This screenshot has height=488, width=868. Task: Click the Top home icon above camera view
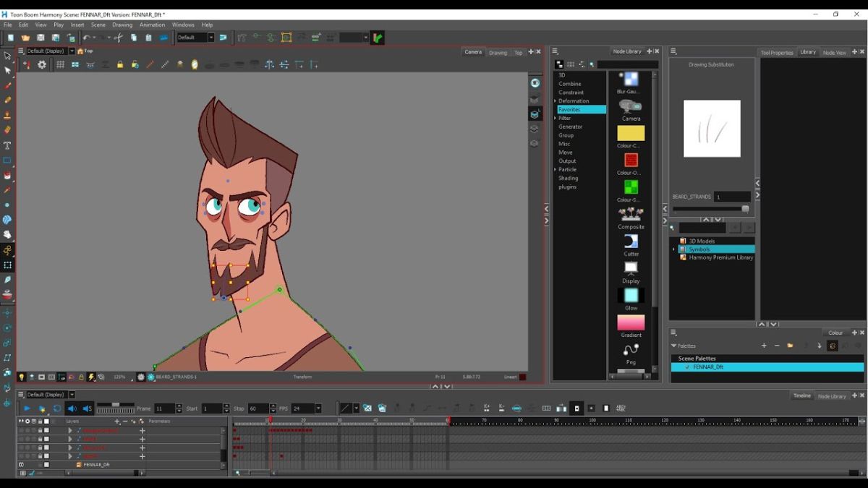[80, 51]
